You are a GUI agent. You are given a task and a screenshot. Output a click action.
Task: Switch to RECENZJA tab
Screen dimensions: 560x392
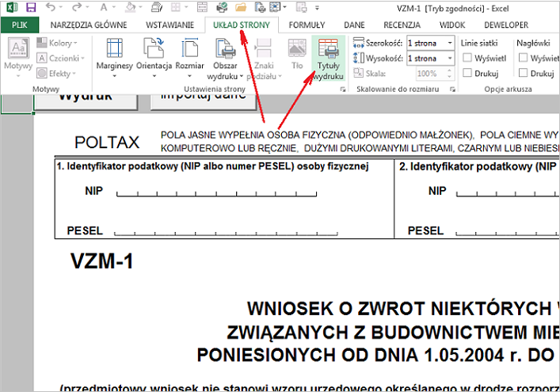[x=402, y=25]
